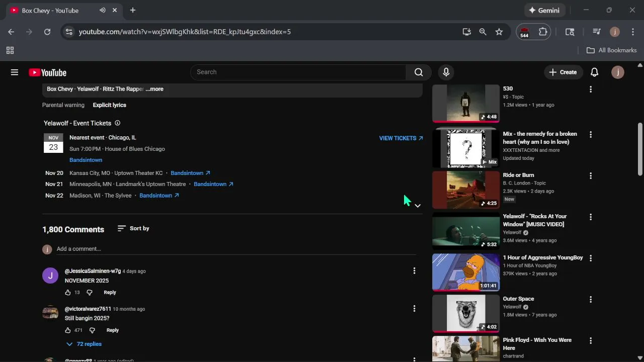
Task: Like the Still bangin 2025 comment
Action: coord(68,330)
